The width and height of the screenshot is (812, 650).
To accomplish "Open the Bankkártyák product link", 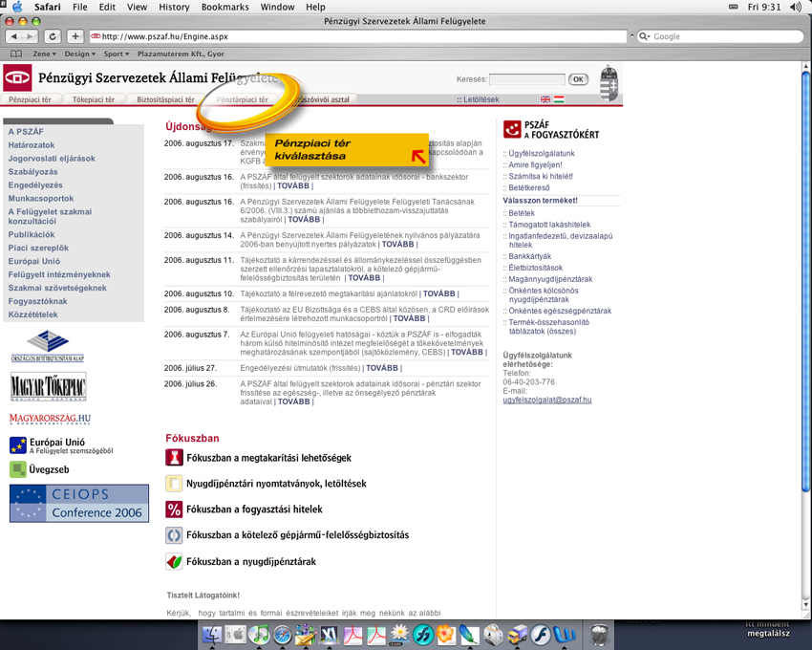I will tap(530, 256).
